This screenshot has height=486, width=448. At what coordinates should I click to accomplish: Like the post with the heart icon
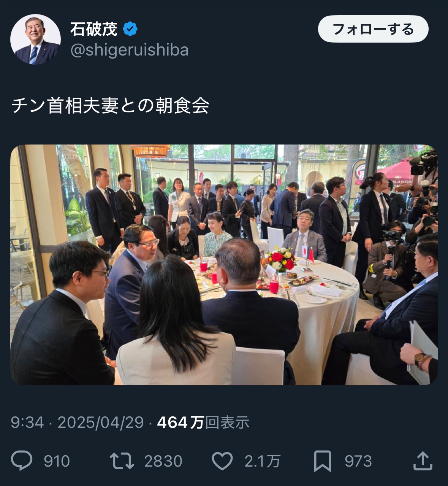pos(222,461)
